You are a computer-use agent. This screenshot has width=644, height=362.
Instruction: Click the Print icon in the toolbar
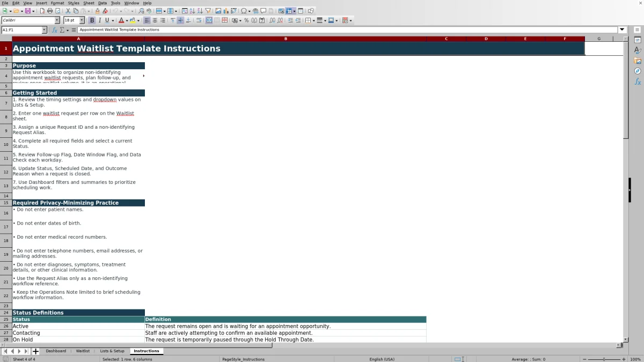pos(50,11)
